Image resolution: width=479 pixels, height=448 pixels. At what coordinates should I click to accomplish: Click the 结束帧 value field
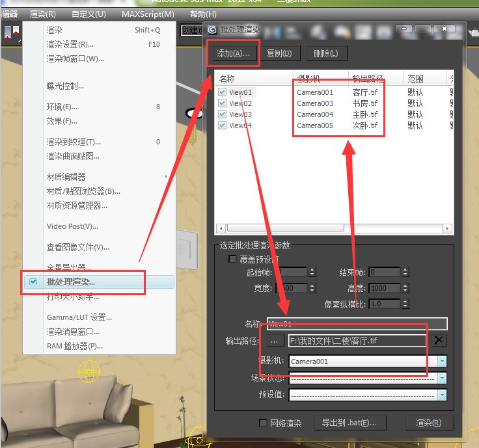384,272
